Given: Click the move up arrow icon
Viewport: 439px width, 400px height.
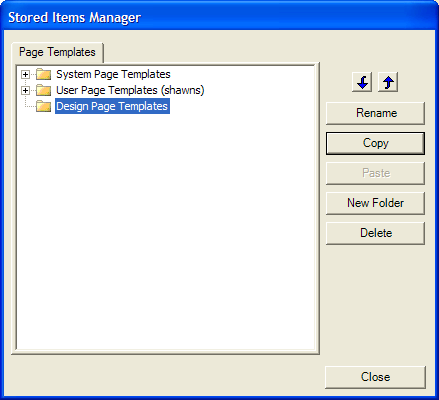Looking at the screenshot, I should 388,82.
